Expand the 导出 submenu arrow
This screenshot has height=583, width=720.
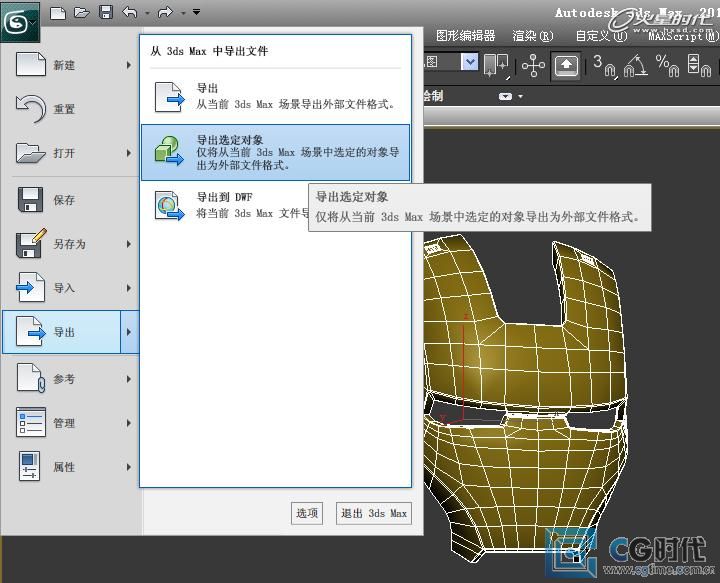point(129,332)
